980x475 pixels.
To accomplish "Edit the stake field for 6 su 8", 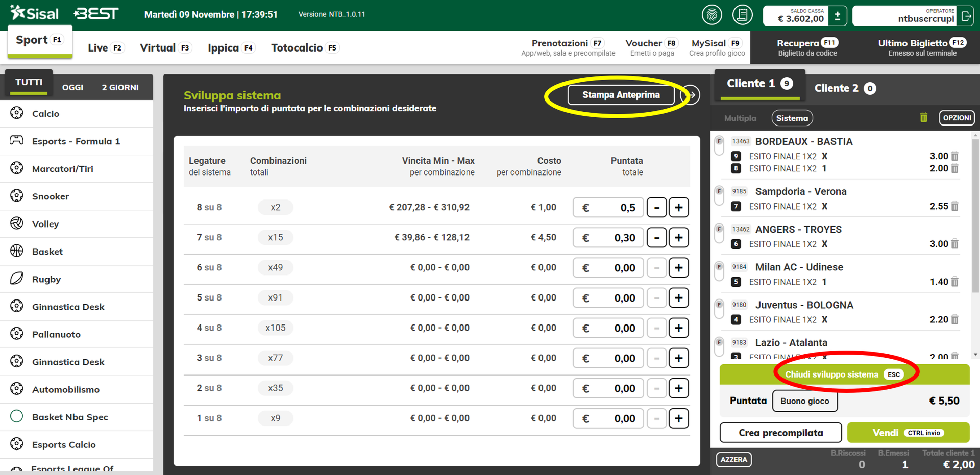I will (x=608, y=267).
